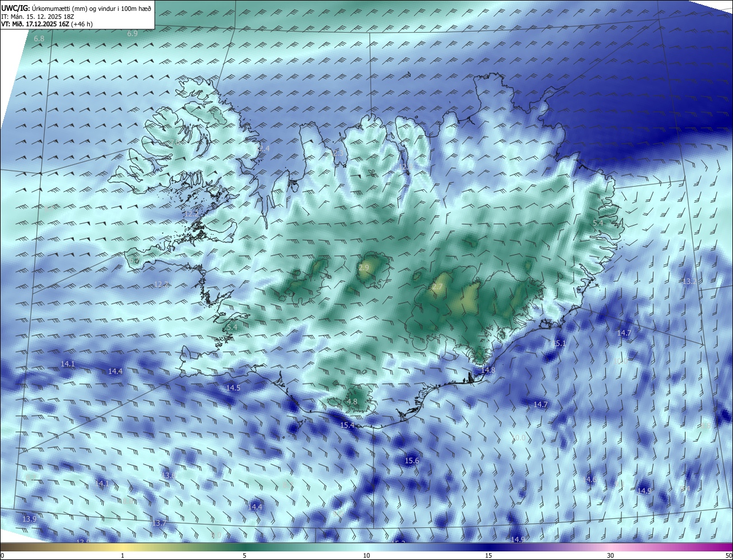This screenshot has height=560, width=733.
Task: Click the legend tick label 5
Action: [x=245, y=555]
